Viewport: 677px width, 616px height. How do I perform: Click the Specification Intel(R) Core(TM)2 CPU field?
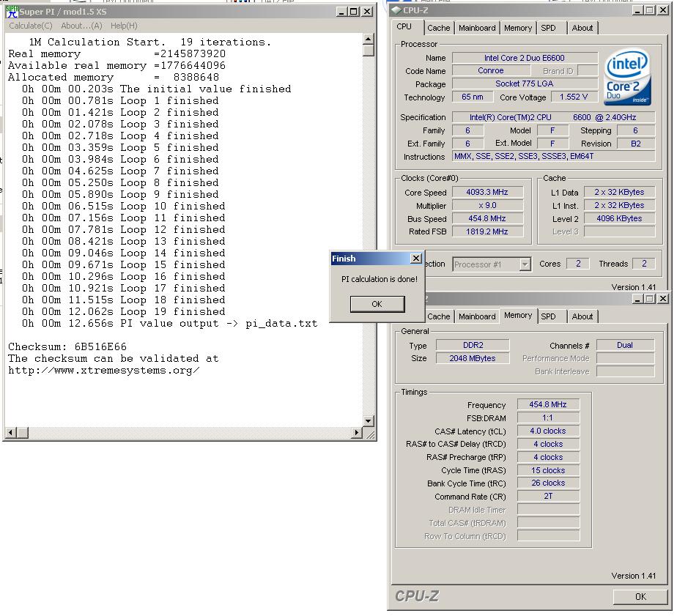(553, 117)
